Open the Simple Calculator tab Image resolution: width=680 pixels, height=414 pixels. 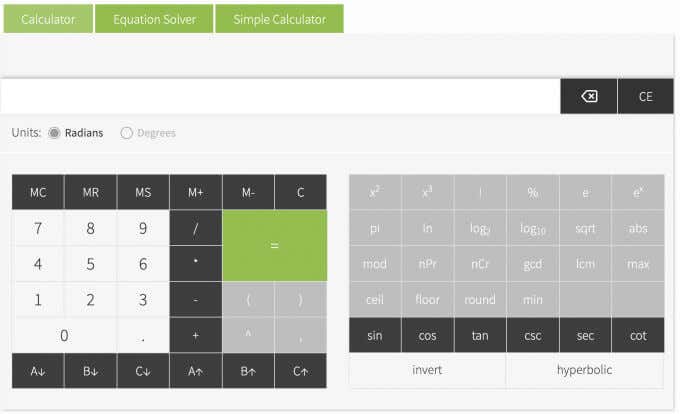279,19
